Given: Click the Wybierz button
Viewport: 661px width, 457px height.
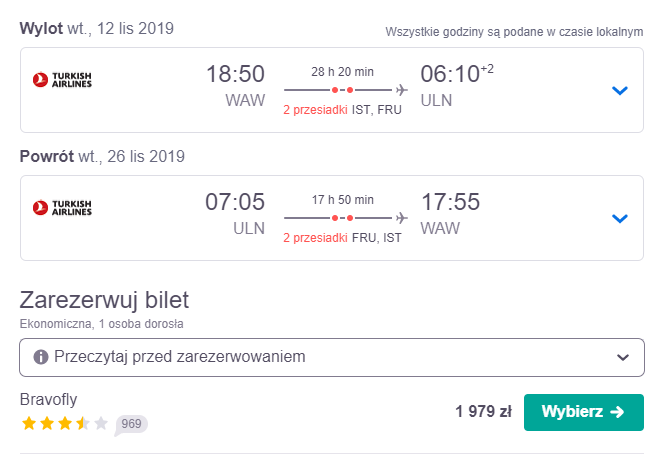Looking at the screenshot, I should [584, 412].
